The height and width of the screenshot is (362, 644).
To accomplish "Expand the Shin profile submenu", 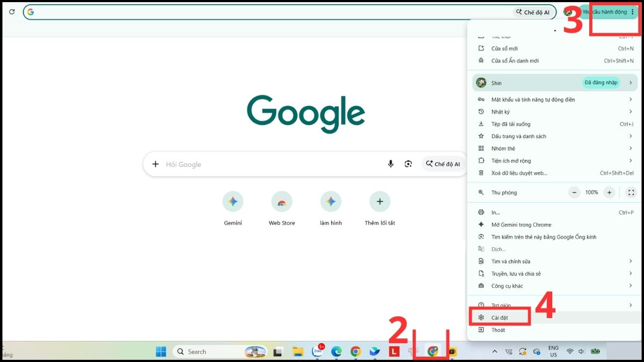I will click(555, 83).
